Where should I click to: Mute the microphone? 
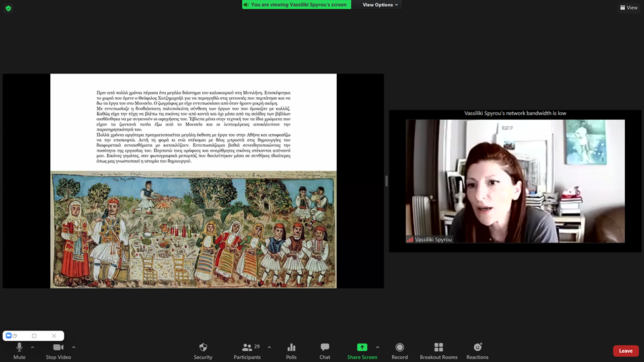[19, 351]
